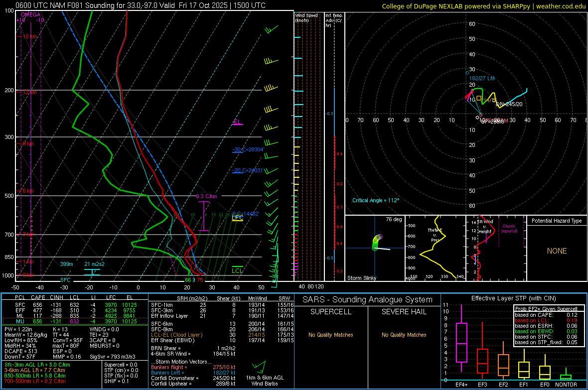Click 'Sfc-3km AGL LR = 5.0 C/km'
Screen dimensions: 588x390
[37, 365]
